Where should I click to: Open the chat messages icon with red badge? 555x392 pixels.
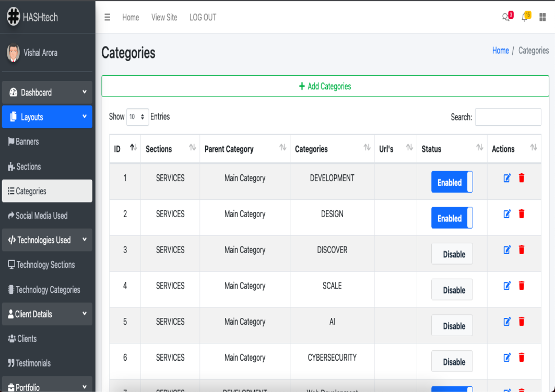(506, 17)
